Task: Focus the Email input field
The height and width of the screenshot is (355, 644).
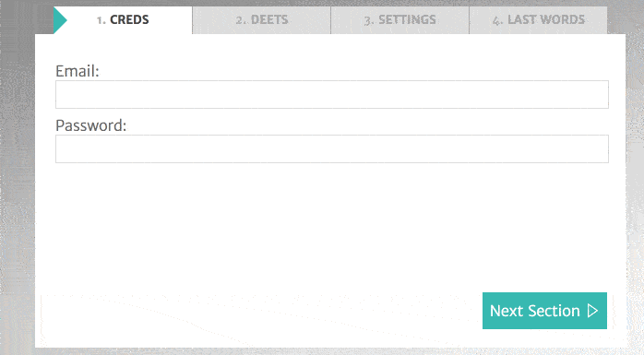Action: click(332, 94)
